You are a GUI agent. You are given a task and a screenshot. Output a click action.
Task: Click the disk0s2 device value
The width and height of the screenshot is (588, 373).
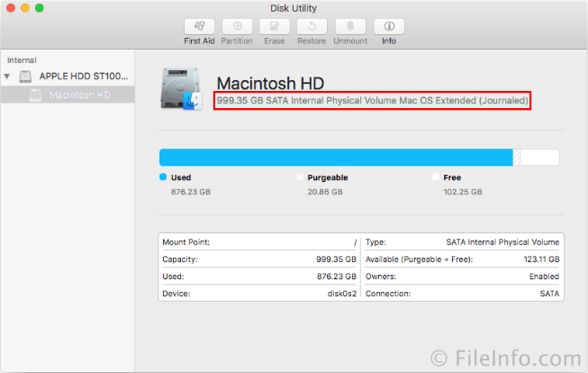coord(342,294)
